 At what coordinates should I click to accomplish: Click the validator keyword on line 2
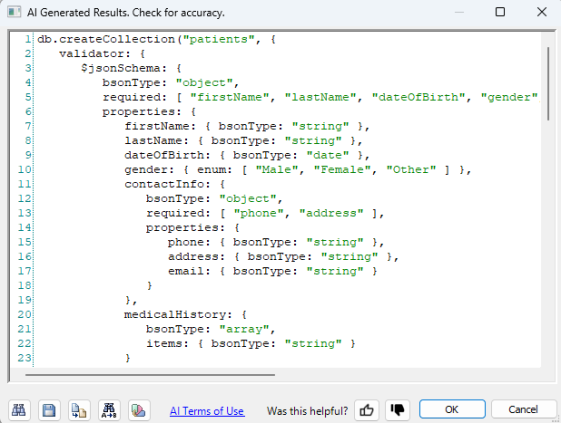point(92,54)
